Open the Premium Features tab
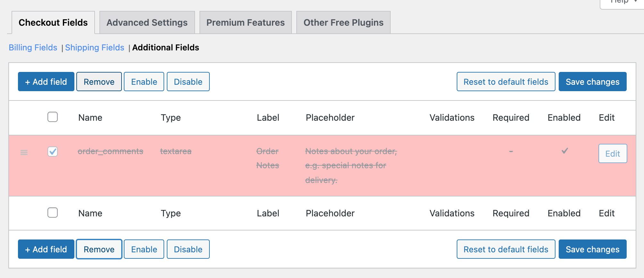Viewport: 644px width, 278px height. [245, 22]
